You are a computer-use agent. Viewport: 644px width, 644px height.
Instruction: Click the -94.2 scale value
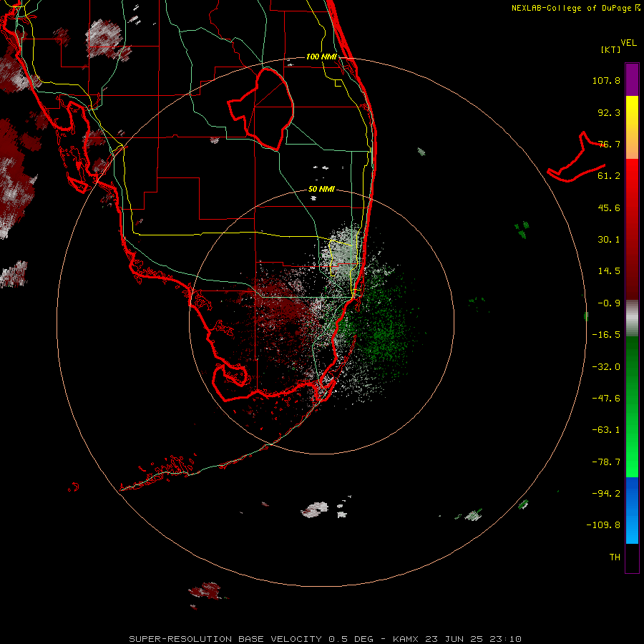tap(606, 493)
